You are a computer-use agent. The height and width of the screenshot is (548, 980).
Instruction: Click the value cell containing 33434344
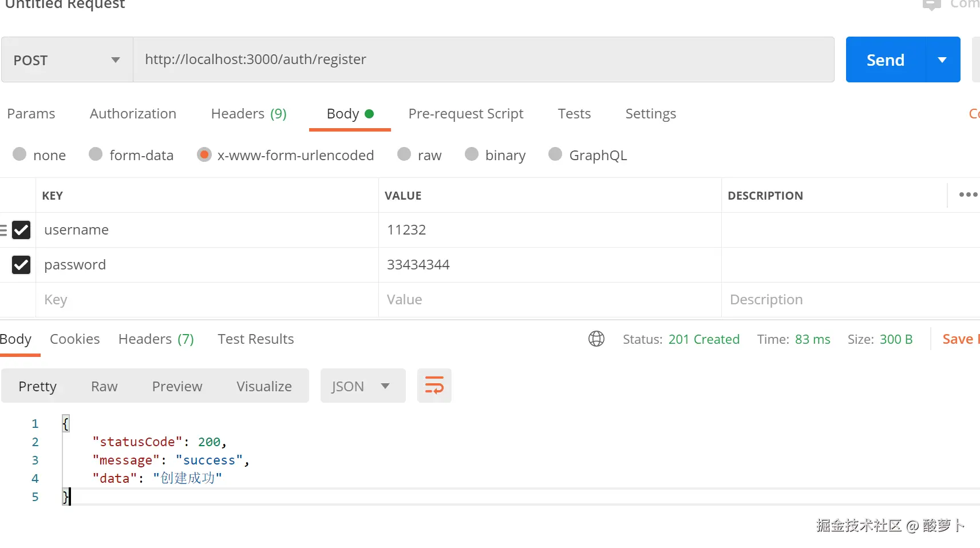click(x=550, y=265)
